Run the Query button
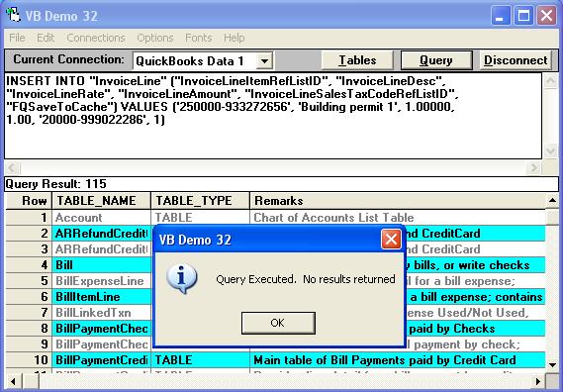This screenshot has width=563, height=392. click(x=436, y=60)
